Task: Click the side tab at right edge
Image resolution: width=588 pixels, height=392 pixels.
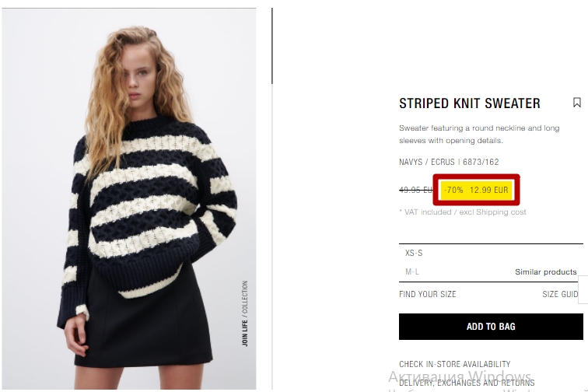Action: click(x=583, y=289)
